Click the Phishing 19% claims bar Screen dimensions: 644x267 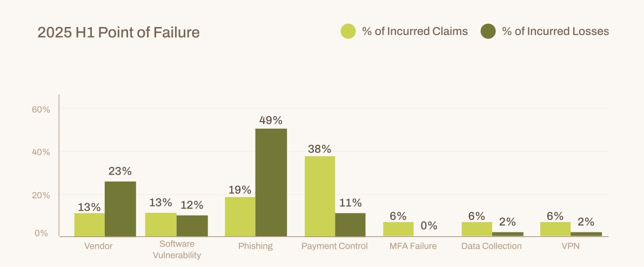tap(240, 217)
